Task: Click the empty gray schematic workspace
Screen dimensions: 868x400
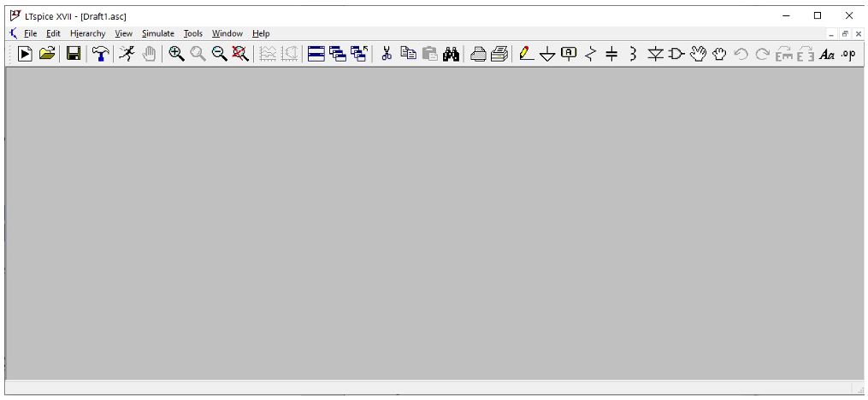Action: [x=434, y=222]
